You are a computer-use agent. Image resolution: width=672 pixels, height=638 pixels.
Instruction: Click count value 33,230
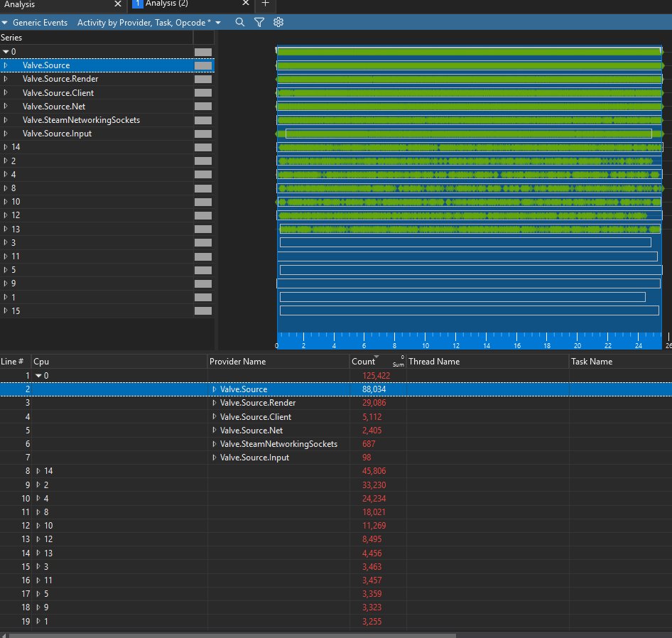click(x=374, y=485)
